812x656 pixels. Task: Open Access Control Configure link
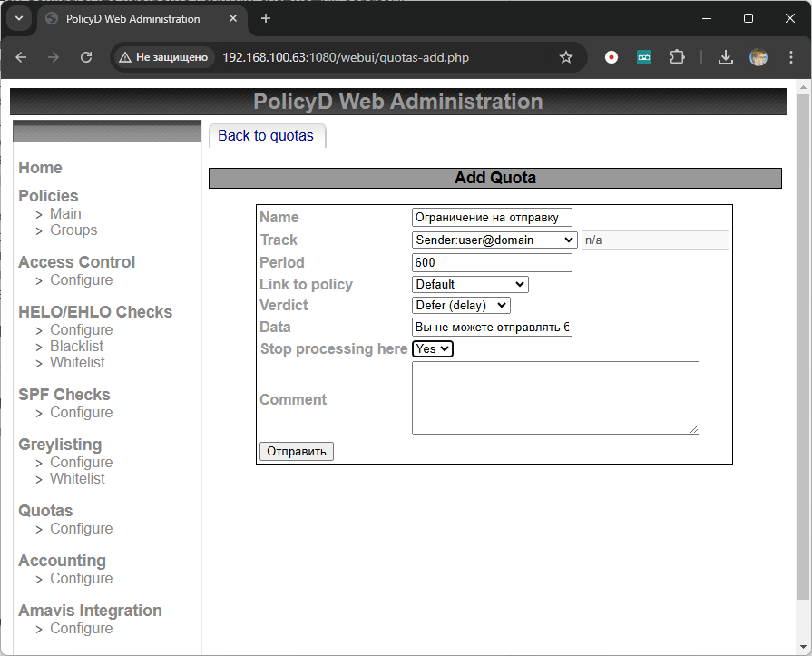click(82, 280)
